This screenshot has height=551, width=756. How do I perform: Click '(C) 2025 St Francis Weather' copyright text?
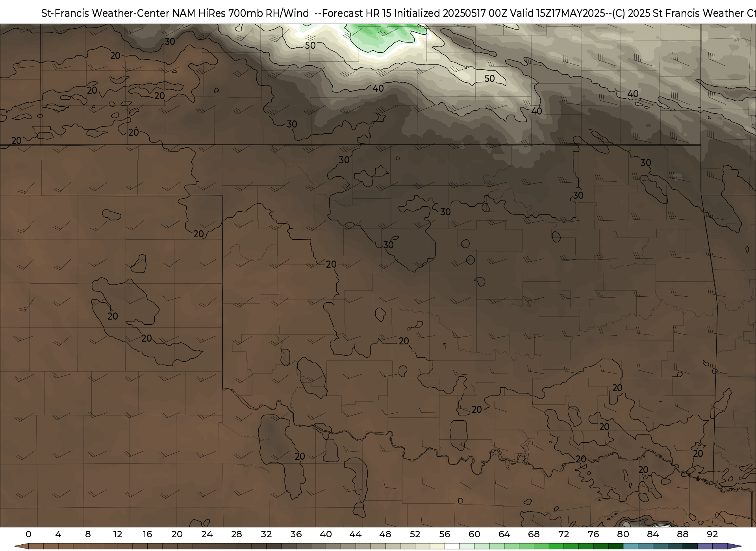pos(678,13)
